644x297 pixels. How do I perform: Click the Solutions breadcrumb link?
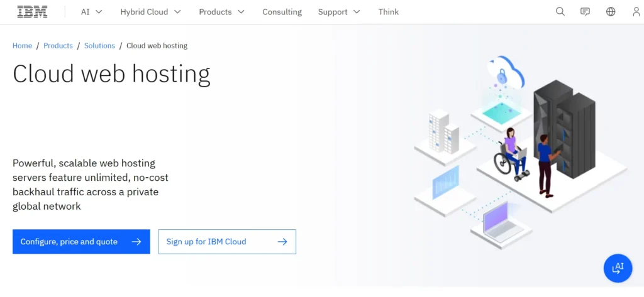point(99,46)
